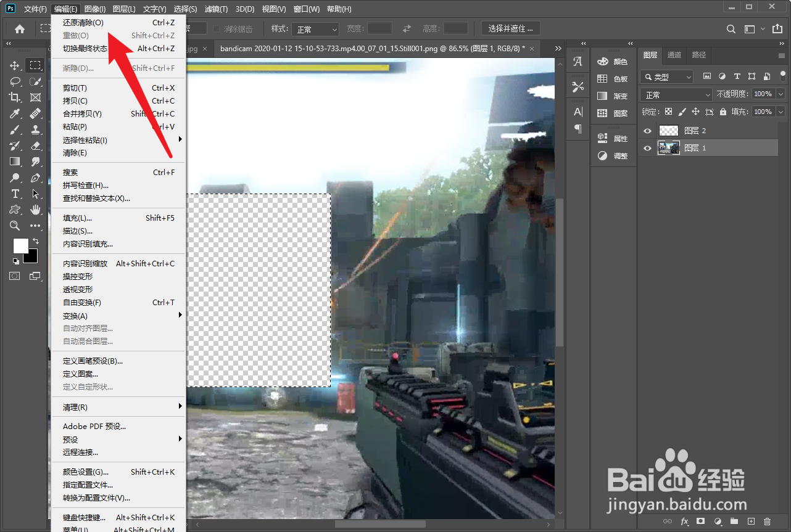Select the Custom Shape tool
The height and width of the screenshot is (532, 791).
[x=15, y=210]
